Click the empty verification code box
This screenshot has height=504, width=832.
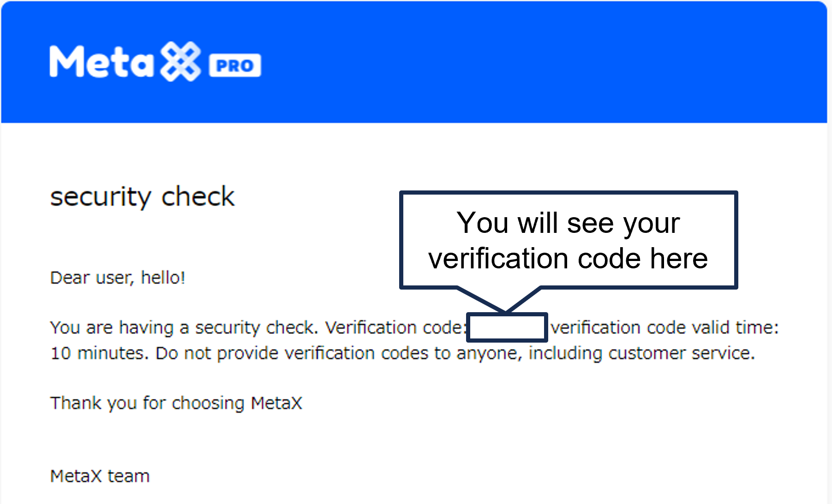coord(507,328)
